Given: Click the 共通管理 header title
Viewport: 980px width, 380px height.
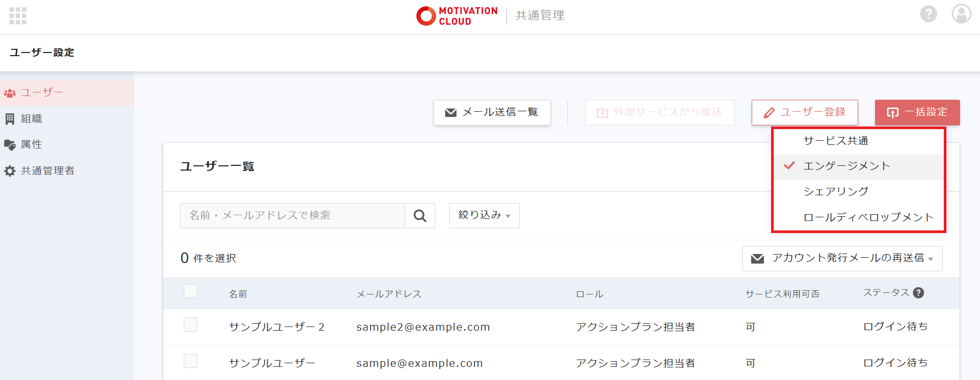Looking at the screenshot, I should click(540, 15).
